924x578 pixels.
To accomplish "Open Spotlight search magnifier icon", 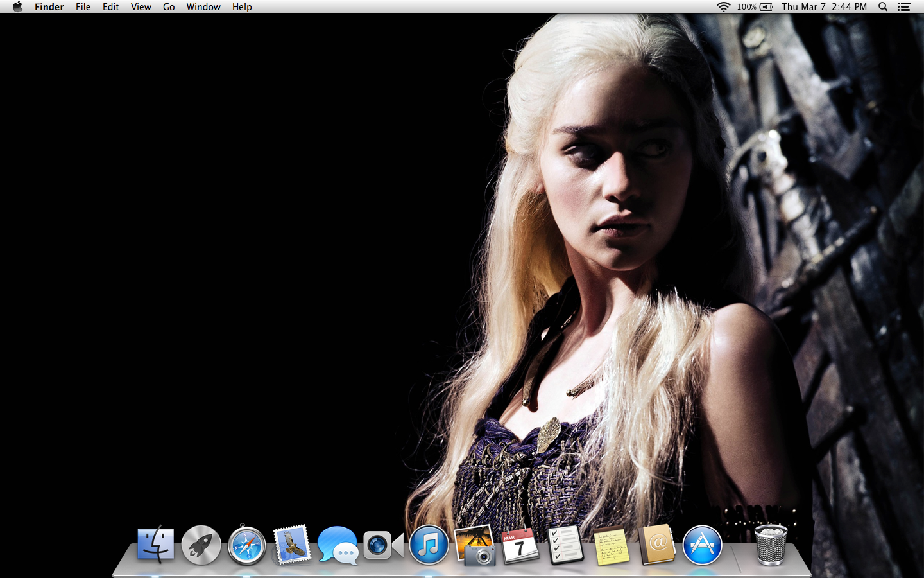I will [883, 7].
